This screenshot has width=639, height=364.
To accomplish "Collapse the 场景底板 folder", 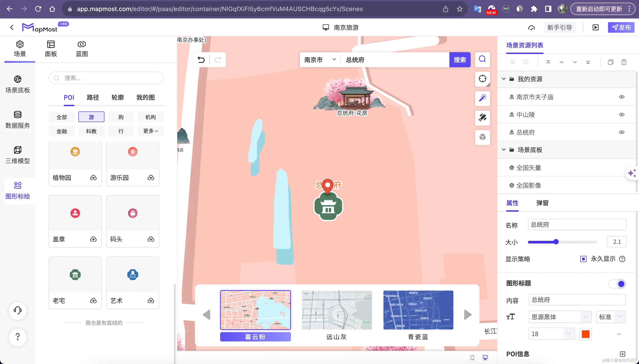I will (504, 150).
